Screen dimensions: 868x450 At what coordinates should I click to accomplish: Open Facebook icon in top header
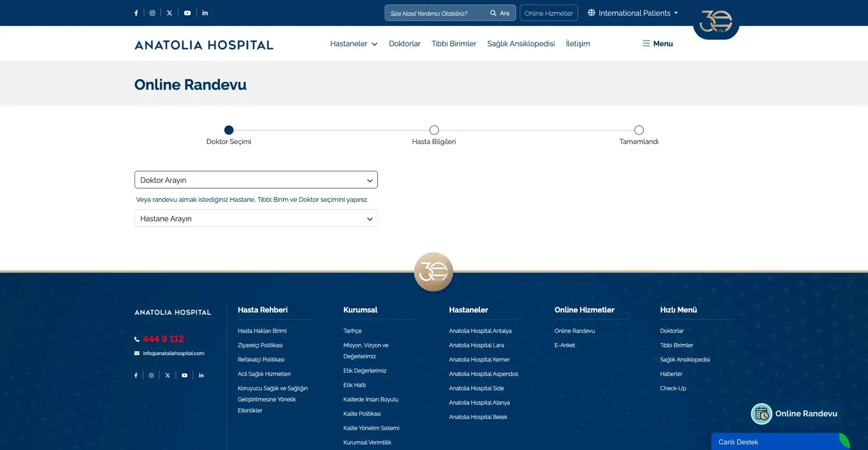coord(136,13)
